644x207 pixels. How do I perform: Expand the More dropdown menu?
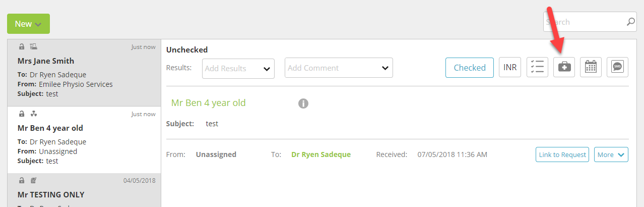611,154
